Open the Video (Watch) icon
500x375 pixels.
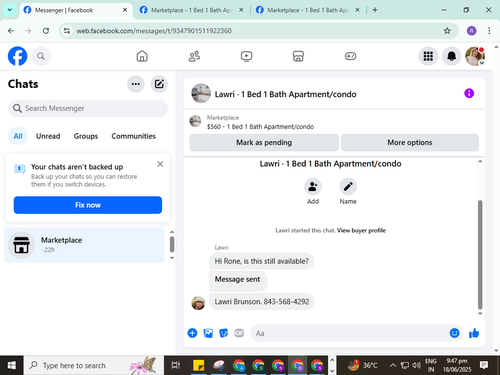(x=246, y=56)
